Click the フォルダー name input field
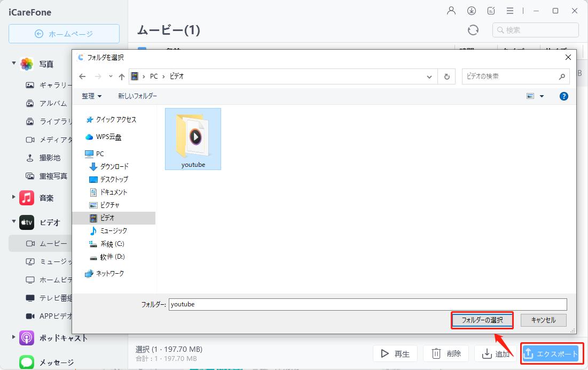This screenshot has width=588, height=370. tap(368, 304)
